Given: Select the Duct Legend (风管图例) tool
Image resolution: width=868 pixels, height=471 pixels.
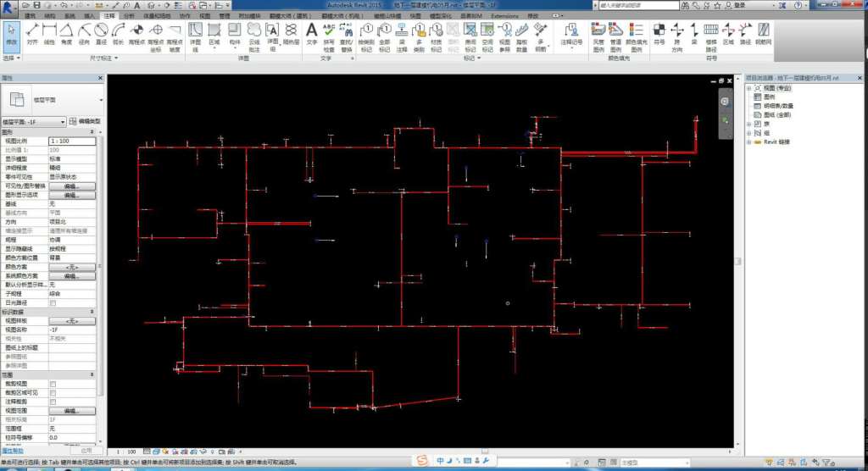Looking at the screenshot, I should click(598, 37).
